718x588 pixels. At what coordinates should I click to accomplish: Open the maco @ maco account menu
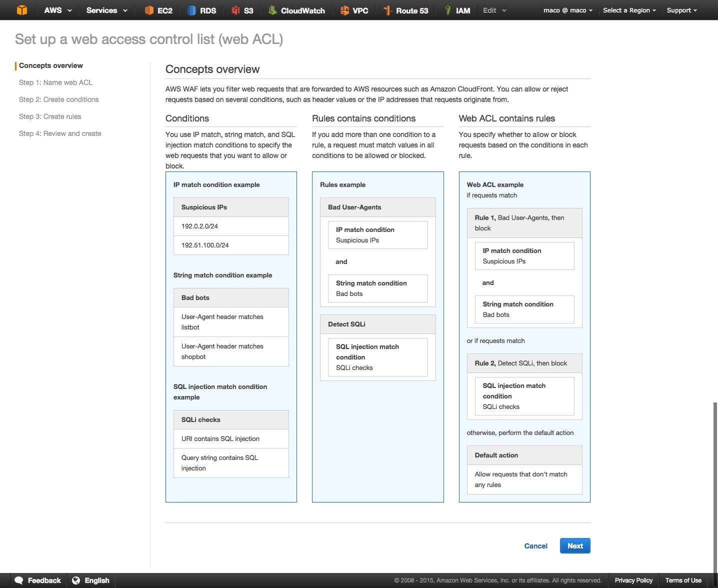click(568, 10)
